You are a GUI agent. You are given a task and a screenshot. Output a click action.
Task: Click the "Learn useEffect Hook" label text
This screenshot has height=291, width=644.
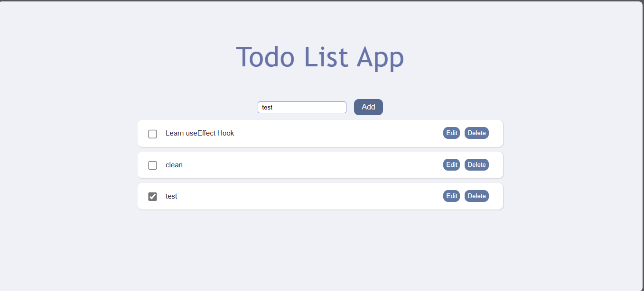click(x=200, y=133)
